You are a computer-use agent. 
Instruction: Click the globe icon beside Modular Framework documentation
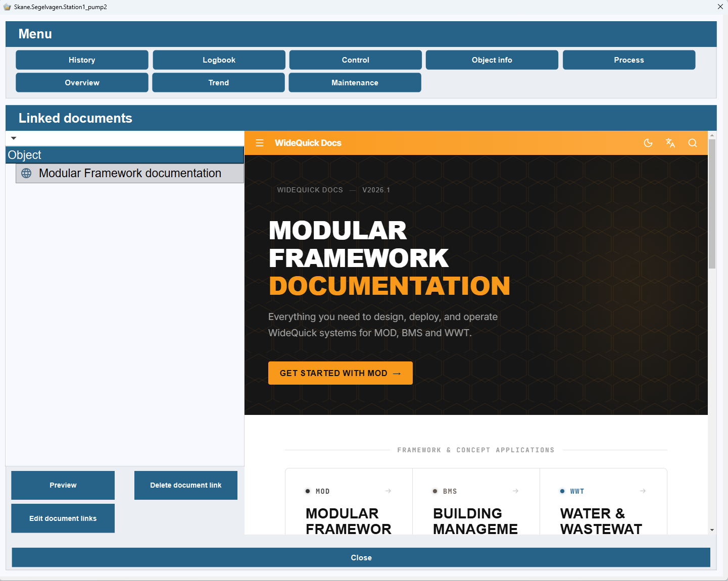26,173
